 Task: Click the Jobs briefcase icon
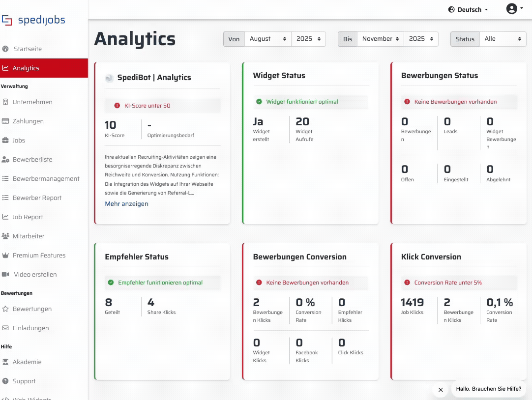pyautogui.click(x=5, y=141)
